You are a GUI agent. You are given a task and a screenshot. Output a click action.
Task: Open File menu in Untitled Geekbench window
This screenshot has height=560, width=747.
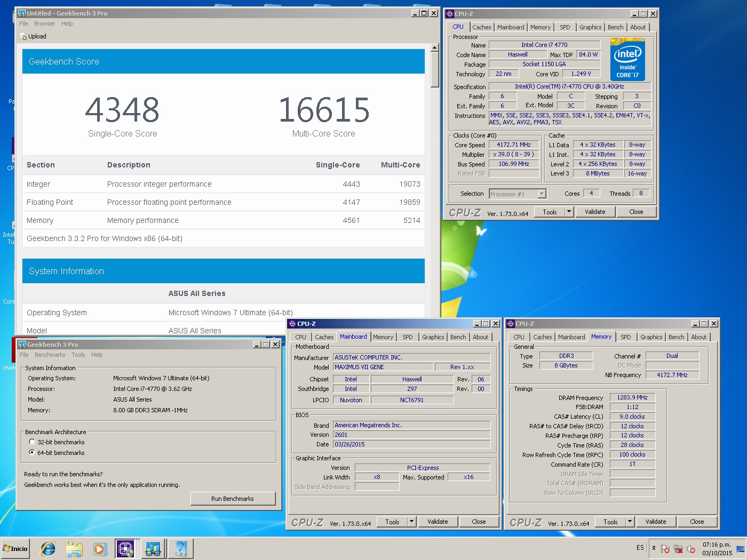point(23,23)
